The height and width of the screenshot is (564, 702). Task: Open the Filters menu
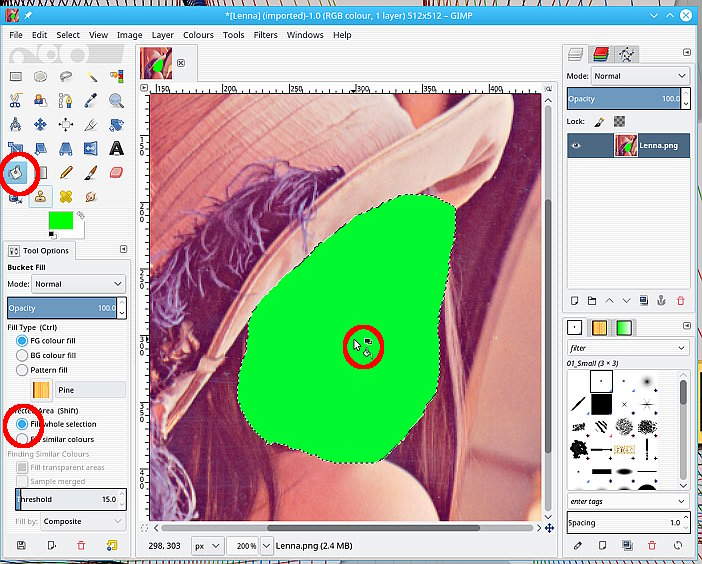265,35
